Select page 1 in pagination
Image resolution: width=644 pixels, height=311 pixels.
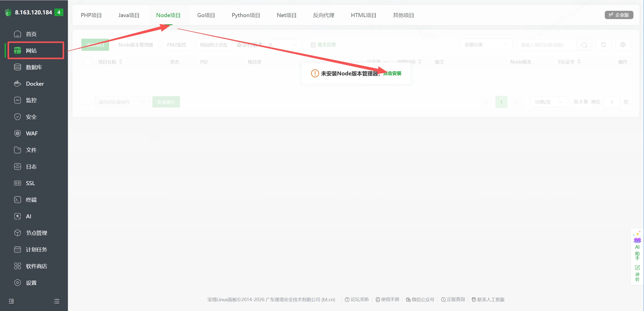[x=501, y=102]
